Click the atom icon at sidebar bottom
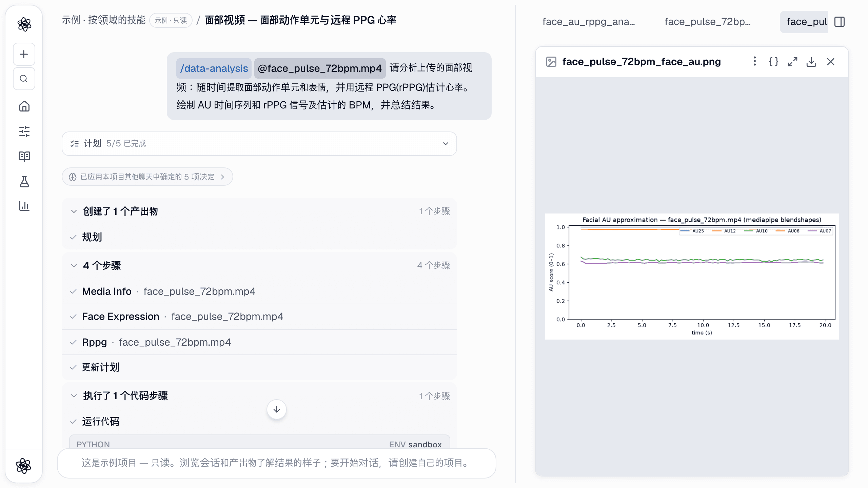The width and height of the screenshot is (868, 488). click(23, 466)
